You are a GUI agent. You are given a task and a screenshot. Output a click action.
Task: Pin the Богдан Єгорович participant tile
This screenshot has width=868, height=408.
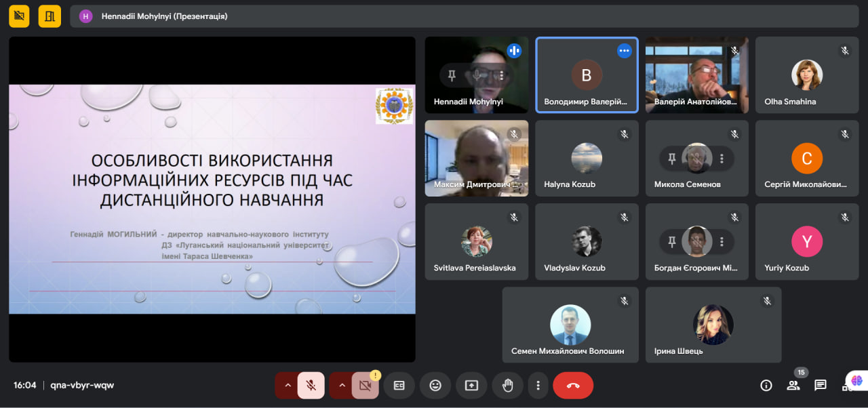tap(672, 241)
